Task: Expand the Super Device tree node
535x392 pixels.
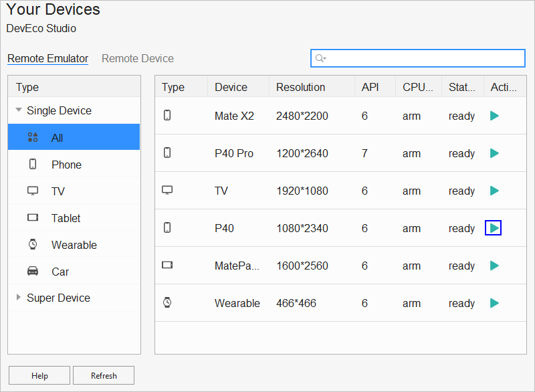Action: tap(19, 298)
